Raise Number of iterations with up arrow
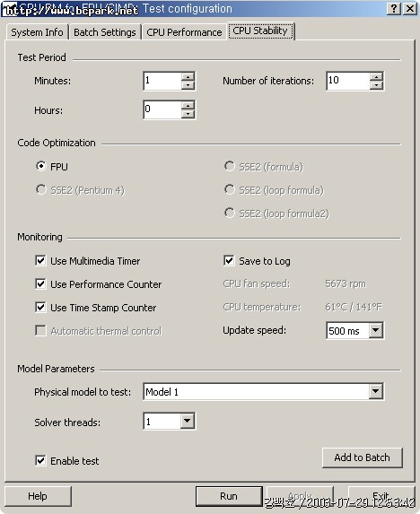Viewport: 420px width, 514px height. click(376, 77)
